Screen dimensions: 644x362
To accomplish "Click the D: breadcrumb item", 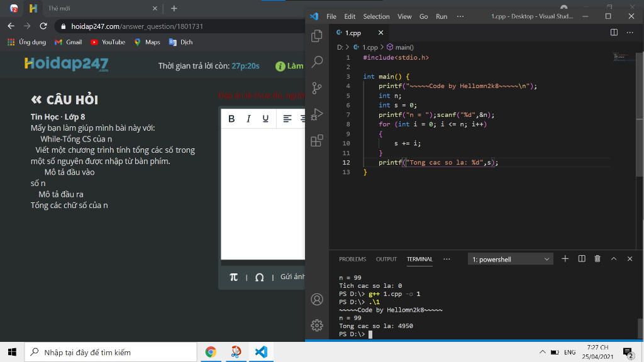I will point(340,47).
